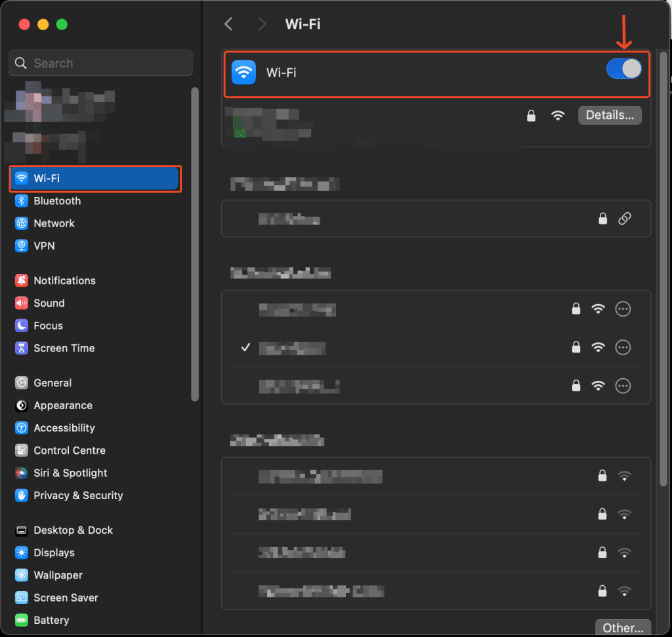Expand options for third known network

tap(623, 385)
